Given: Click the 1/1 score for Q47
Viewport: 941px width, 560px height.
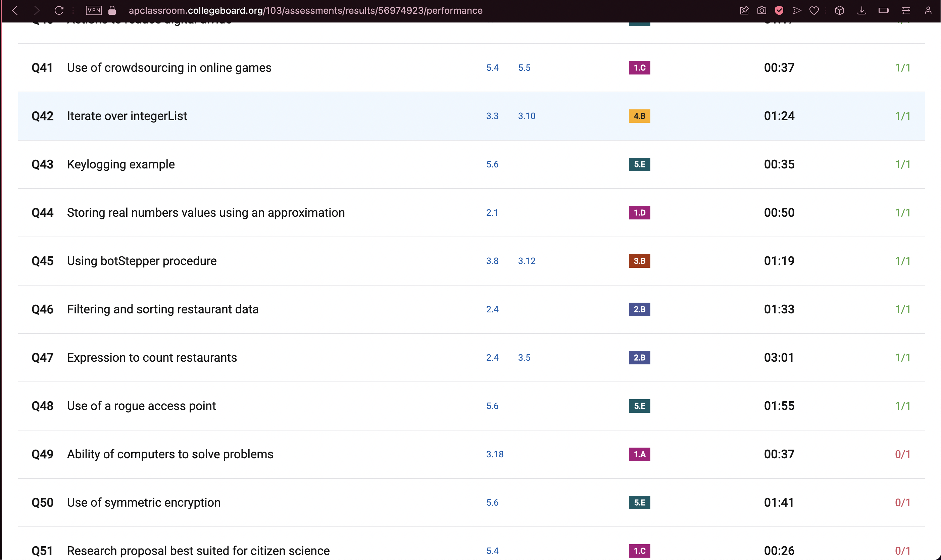Looking at the screenshot, I should tap(902, 358).
